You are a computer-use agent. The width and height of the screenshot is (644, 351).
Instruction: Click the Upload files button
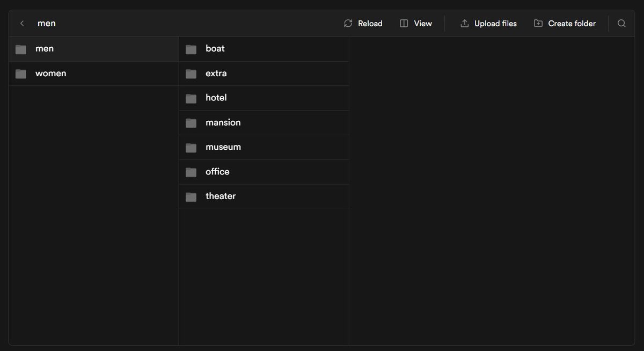488,24
